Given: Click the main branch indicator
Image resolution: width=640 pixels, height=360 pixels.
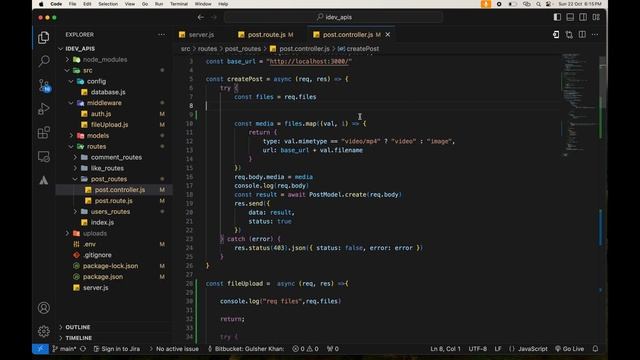Looking at the screenshot, I should pos(64,349).
